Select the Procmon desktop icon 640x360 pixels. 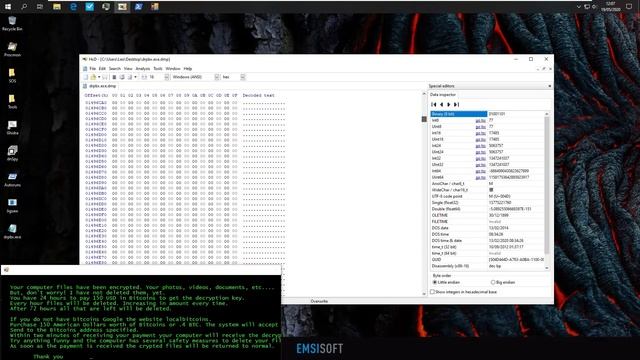pyautogui.click(x=12, y=49)
